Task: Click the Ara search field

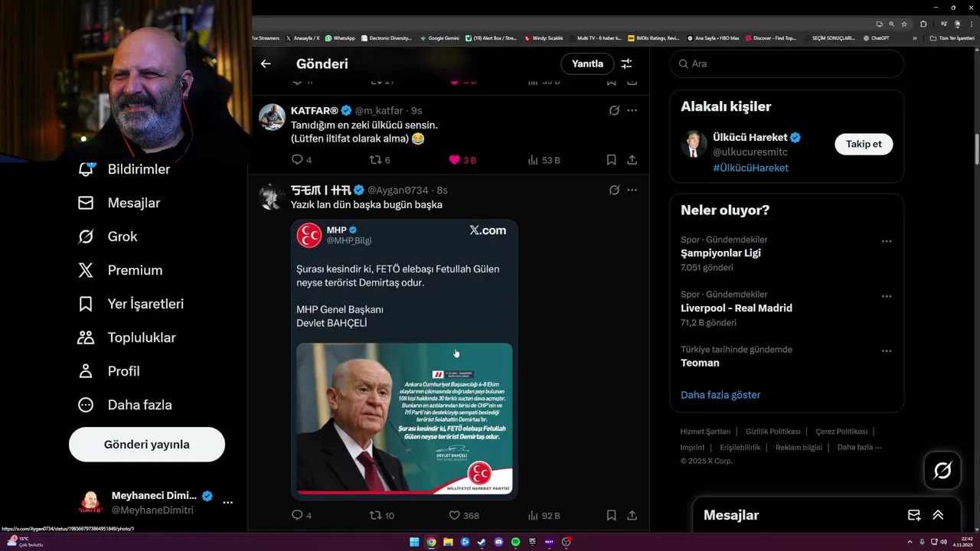Action: [786, 64]
